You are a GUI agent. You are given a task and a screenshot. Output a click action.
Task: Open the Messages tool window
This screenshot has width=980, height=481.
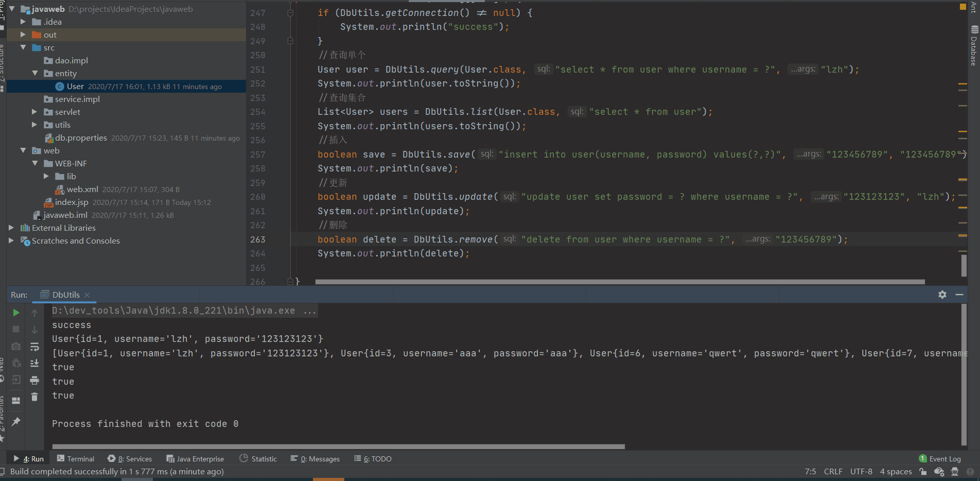[x=315, y=459]
